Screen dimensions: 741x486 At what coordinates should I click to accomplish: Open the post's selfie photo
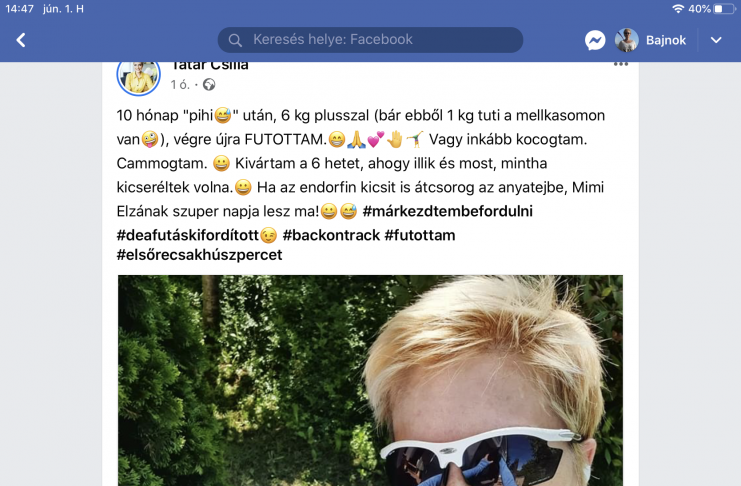370,380
